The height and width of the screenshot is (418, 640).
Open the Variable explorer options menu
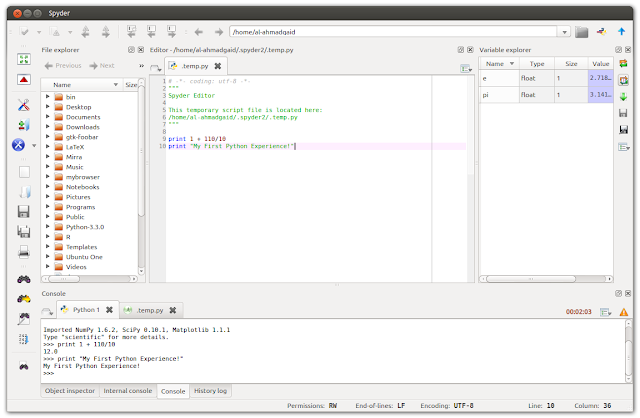click(624, 147)
